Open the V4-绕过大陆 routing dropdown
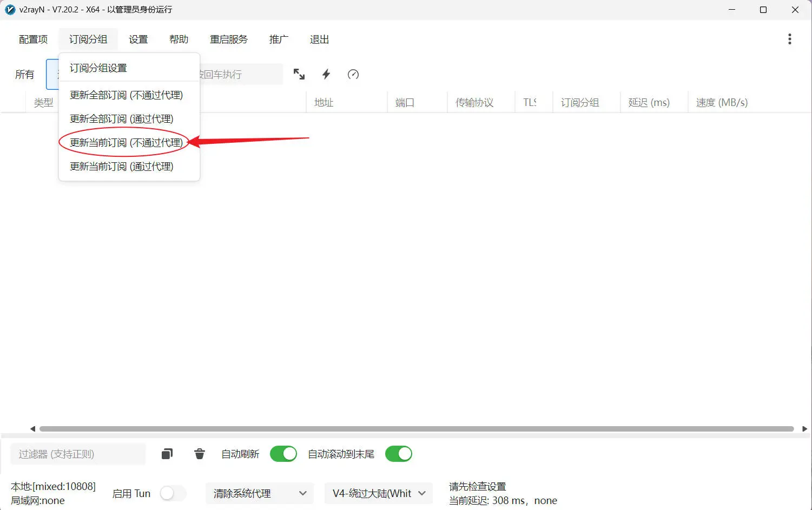Image resolution: width=812 pixels, height=510 pixels. [378, 493]
